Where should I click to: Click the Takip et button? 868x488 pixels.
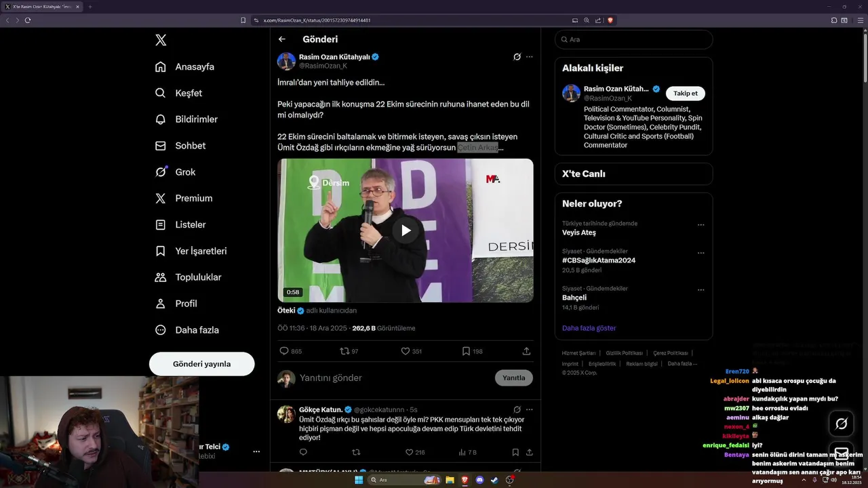pos(685,94)
